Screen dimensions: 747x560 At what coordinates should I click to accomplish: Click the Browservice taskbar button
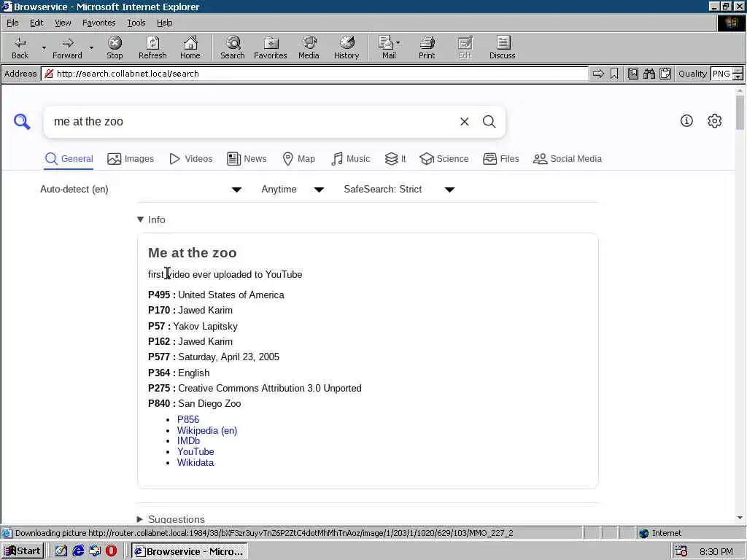tap(190, 551)
